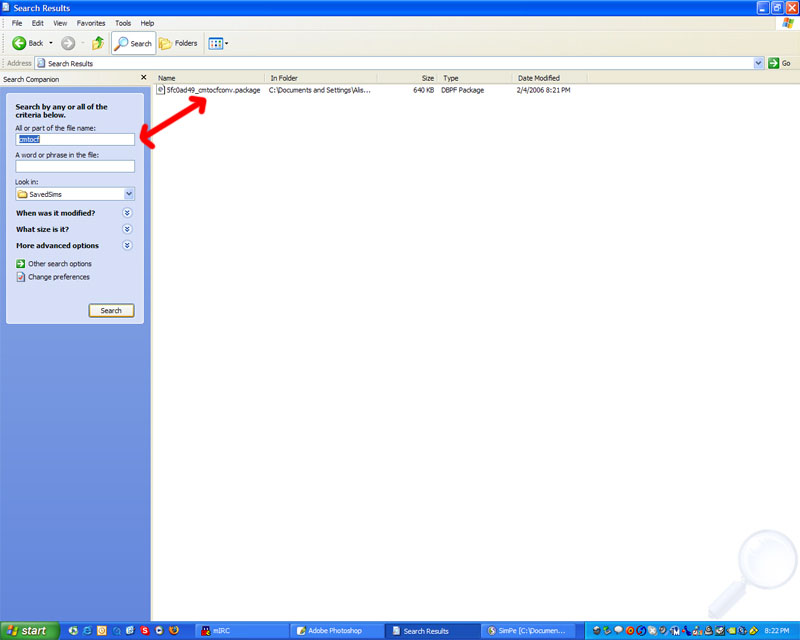Click the green arrows Quick Launch icon
This screenshot has height=640, width=800.
(73, 631)
